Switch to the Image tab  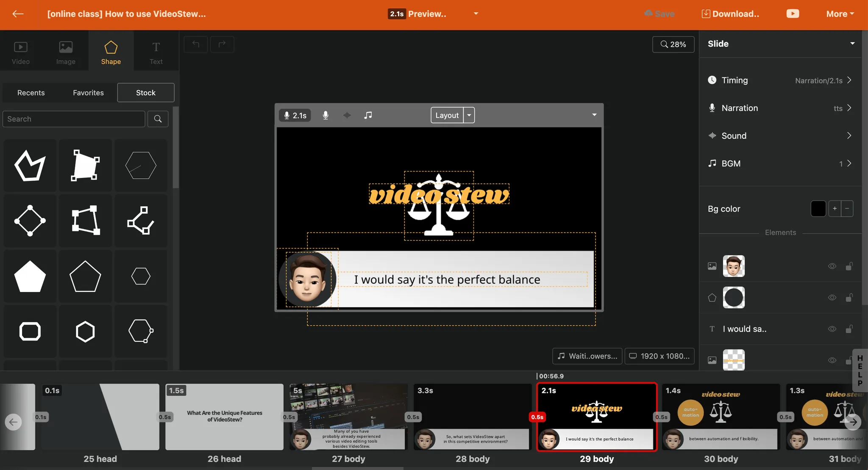click(66, 52)
